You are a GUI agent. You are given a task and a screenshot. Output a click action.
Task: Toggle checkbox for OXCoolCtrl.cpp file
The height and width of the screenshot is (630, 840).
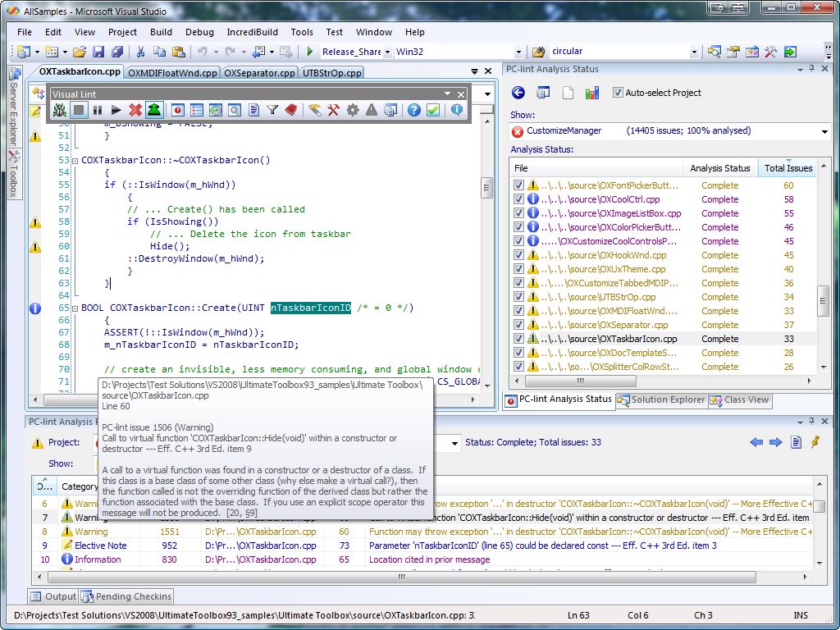tap(518, 199)
